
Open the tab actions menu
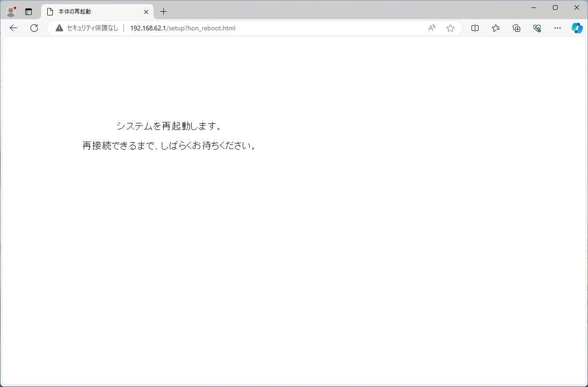[x=29, y=12]
